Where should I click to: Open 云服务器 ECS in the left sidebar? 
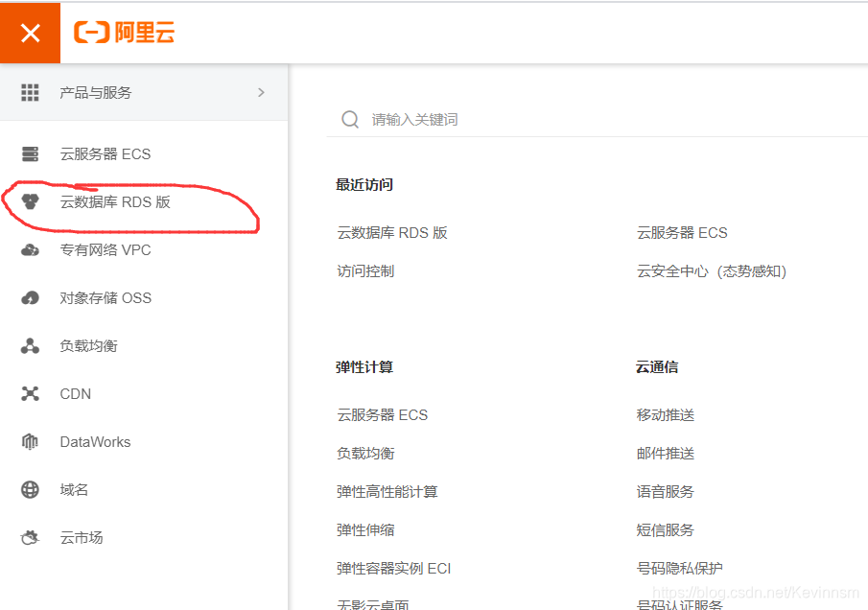pyautogui.click(x=106, y=153)
